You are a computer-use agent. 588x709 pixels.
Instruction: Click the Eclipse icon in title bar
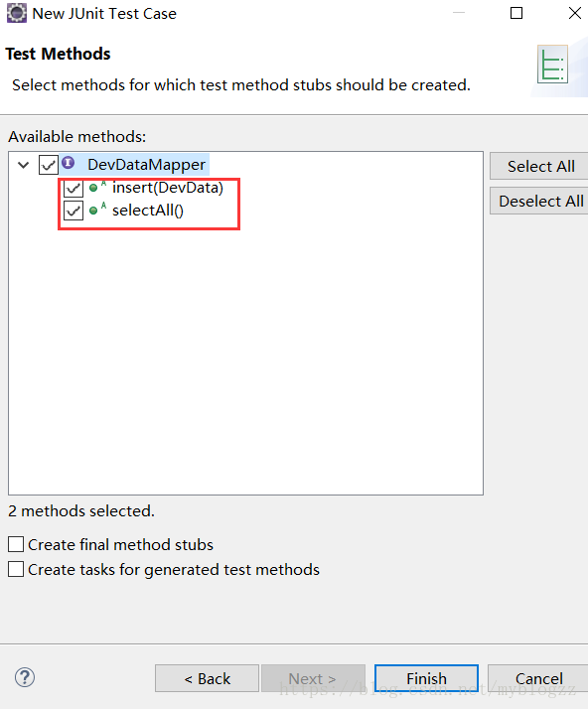pyautogui.click(x=17, y=13)
